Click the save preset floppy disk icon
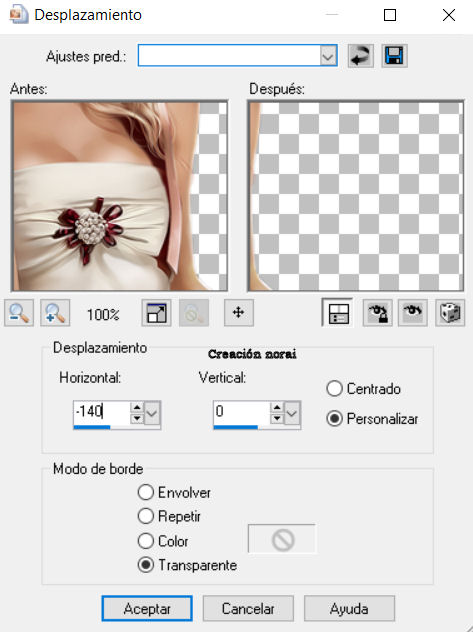The height and width of the screenshot is (632, 473). coord(394,56)
